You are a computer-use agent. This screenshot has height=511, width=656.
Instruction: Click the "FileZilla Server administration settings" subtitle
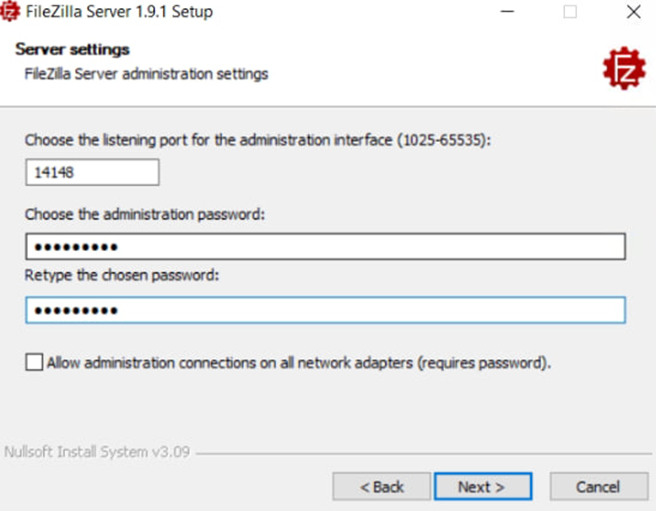146,74
